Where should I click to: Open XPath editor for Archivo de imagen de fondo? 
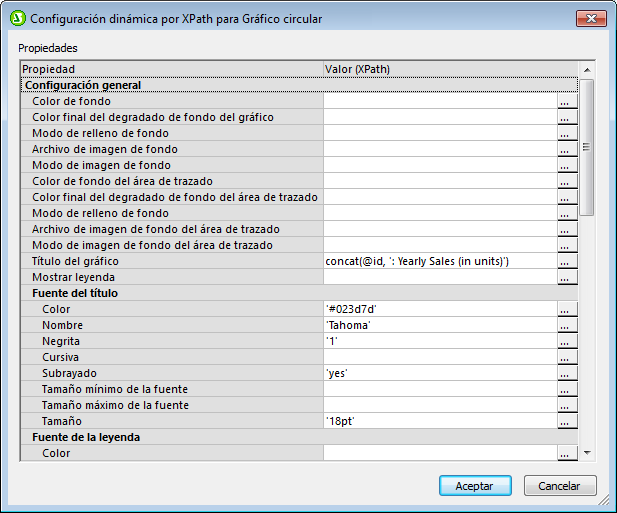[567, 149]
